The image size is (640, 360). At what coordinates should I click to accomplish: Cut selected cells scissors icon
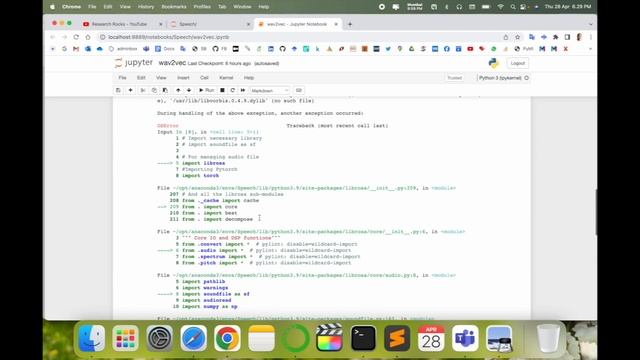pos(143,90)
